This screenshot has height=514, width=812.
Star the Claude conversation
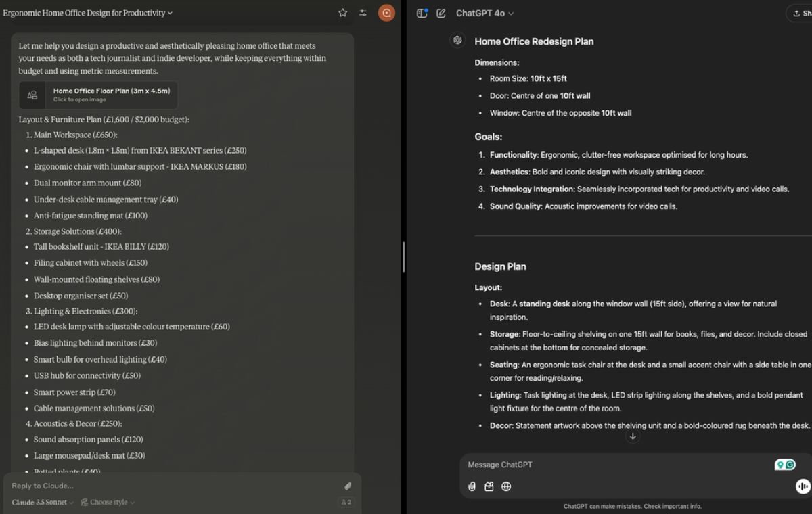coord(342,12)
